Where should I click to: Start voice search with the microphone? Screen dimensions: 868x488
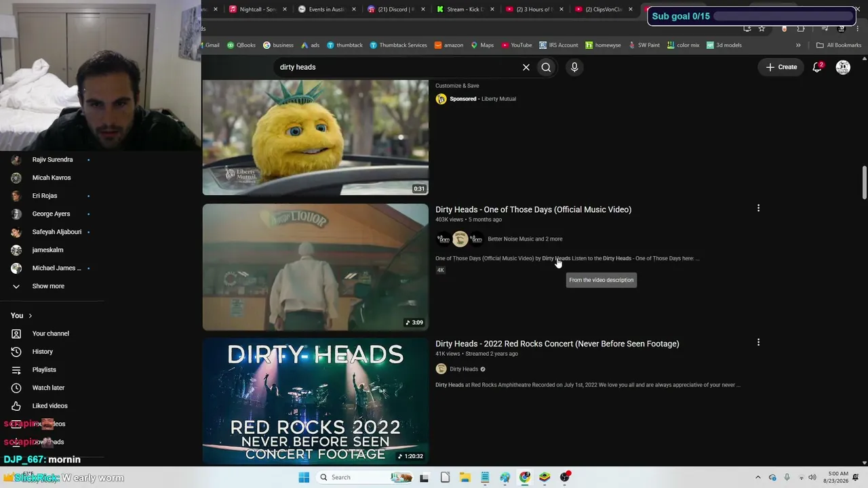[x=574, y=67]
